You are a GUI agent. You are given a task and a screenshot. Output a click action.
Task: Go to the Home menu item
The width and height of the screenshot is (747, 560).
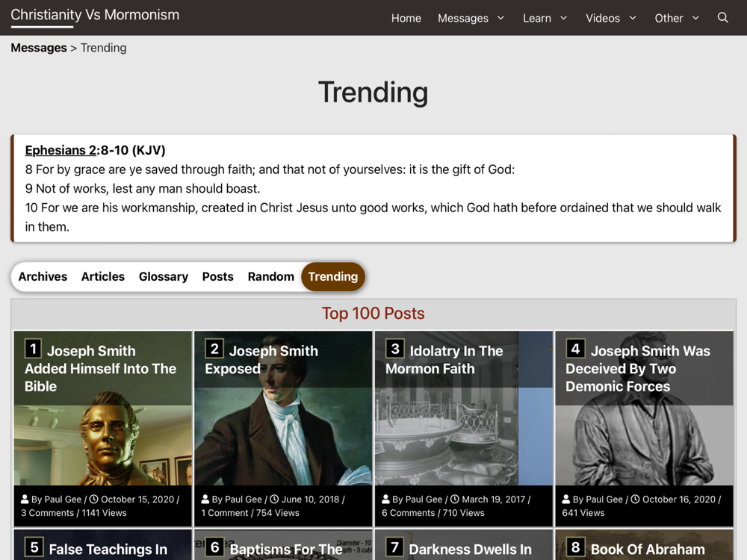point(406,18)
